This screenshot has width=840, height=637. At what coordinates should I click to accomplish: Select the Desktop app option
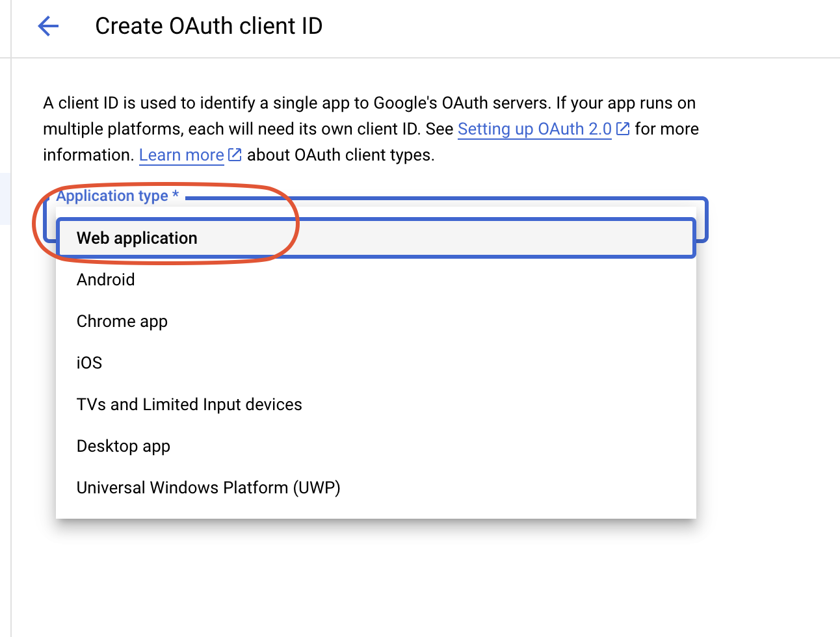[376, 446]
